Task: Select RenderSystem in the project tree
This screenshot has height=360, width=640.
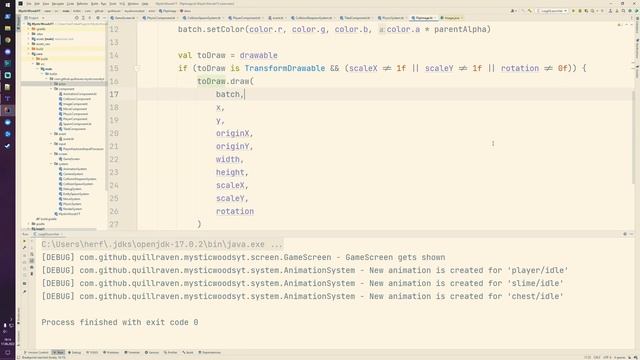Action: point(71,209)
